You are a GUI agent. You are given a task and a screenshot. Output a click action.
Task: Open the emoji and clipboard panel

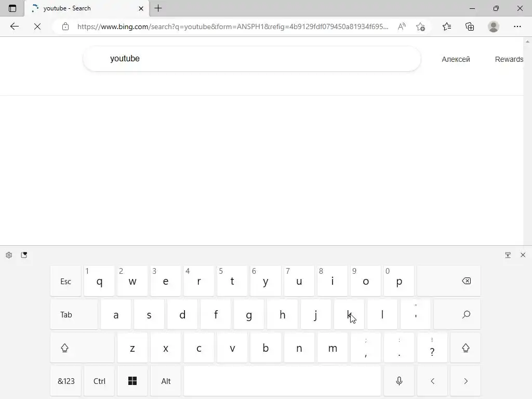point(24,255)
